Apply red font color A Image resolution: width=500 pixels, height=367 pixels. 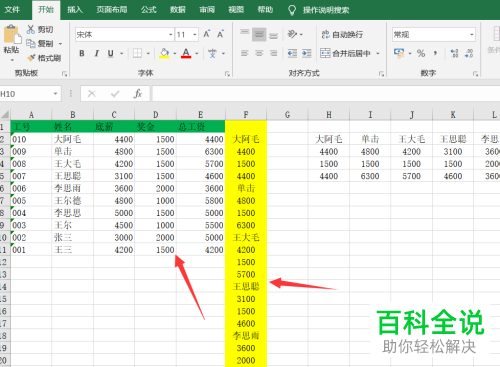[186, 53]
